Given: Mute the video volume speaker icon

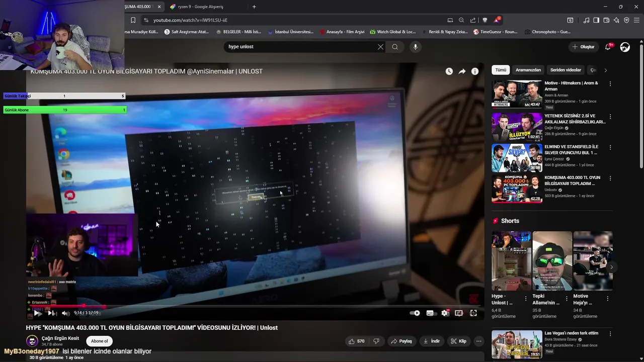Looking at the screenshot, I should 66,313.
